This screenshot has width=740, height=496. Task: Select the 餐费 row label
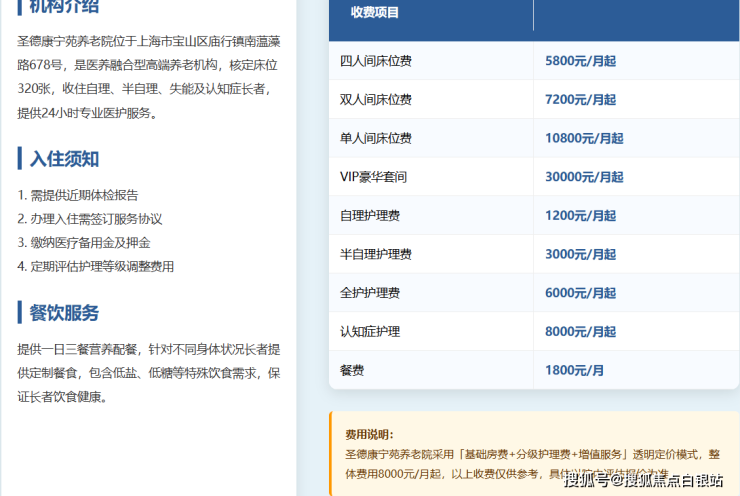pos(352,370)
